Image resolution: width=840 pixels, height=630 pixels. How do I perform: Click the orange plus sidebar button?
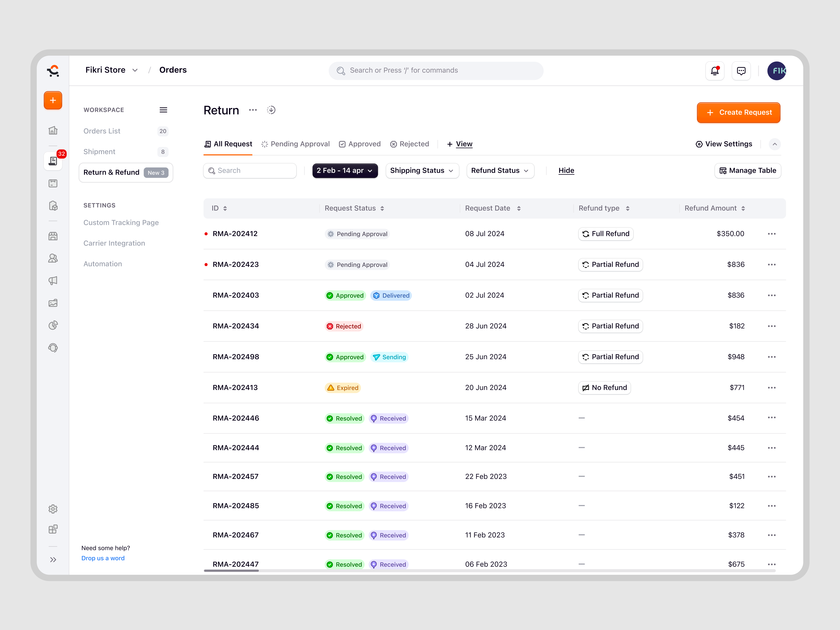point(53,101)
